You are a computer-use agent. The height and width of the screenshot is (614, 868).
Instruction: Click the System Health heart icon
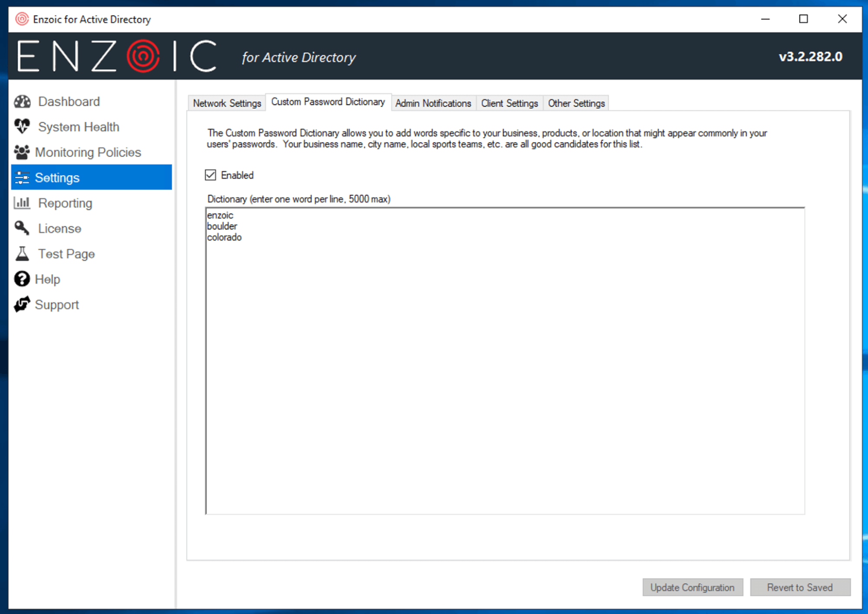tap(22, 127)
